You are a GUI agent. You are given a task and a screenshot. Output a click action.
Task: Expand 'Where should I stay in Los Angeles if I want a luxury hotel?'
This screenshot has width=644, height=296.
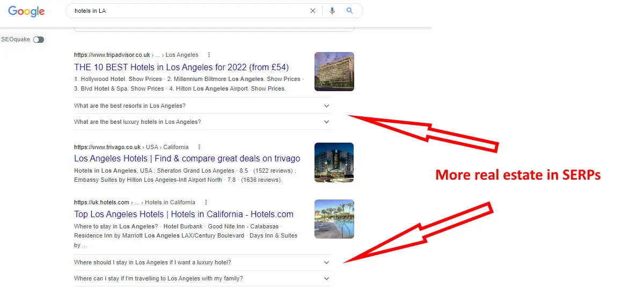(202, 262)
